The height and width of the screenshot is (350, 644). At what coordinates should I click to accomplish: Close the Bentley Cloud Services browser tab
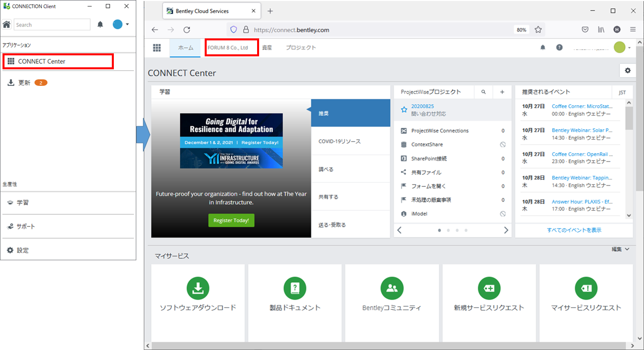pyautogui.click(x=254, y=11)
